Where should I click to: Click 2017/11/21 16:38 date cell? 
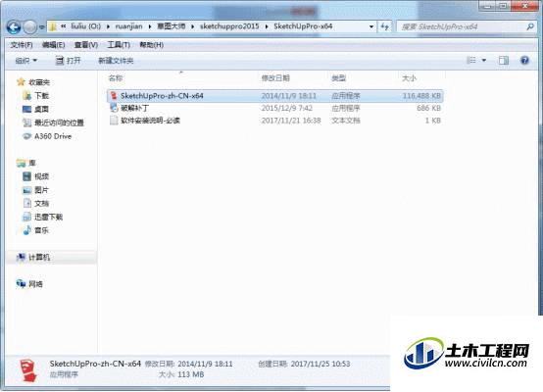(291, 121)
